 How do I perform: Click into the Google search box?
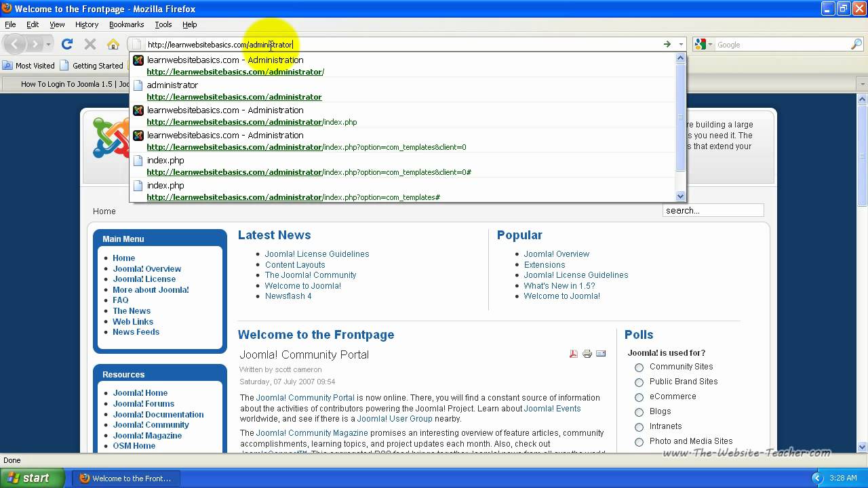tap(783, 45)
